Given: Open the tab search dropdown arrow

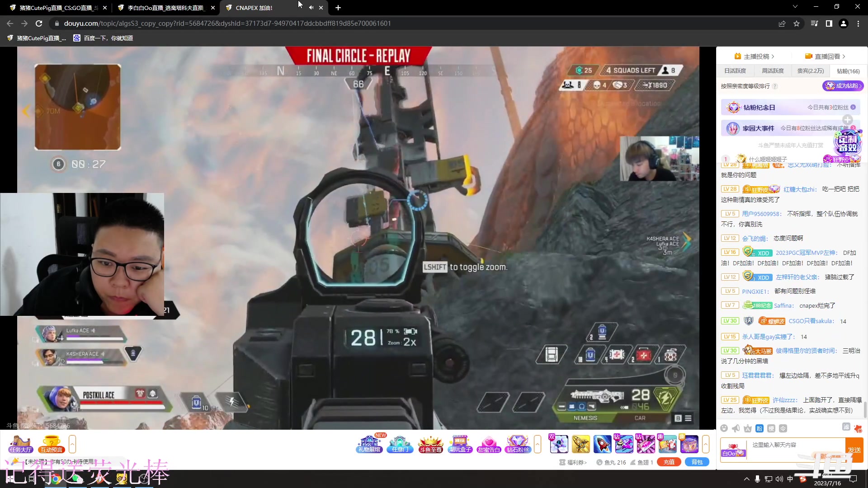Looking at the screenshot, I should coord(795,7).
